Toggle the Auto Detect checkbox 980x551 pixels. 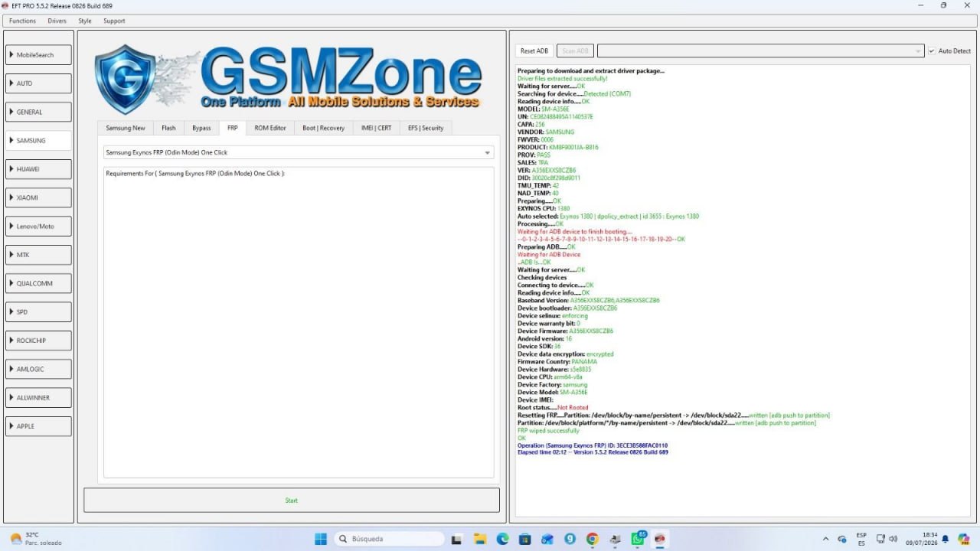click(932, 51)
